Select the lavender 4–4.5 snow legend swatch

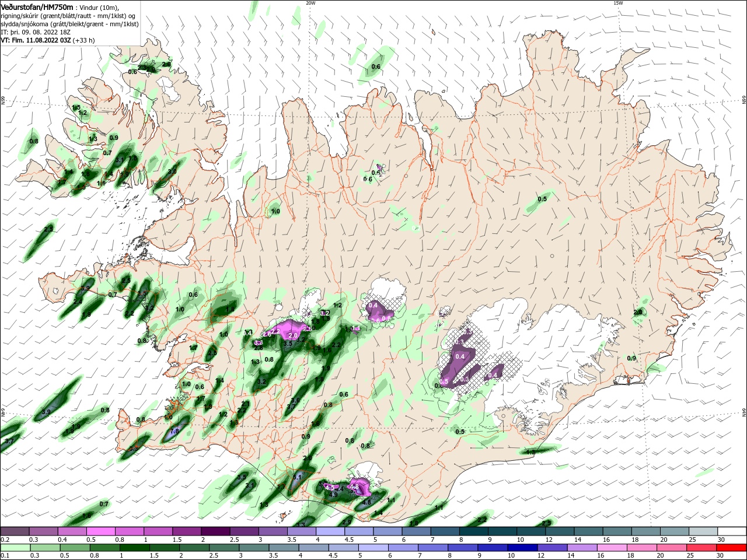pyautogui.click(x=330, y=531)
